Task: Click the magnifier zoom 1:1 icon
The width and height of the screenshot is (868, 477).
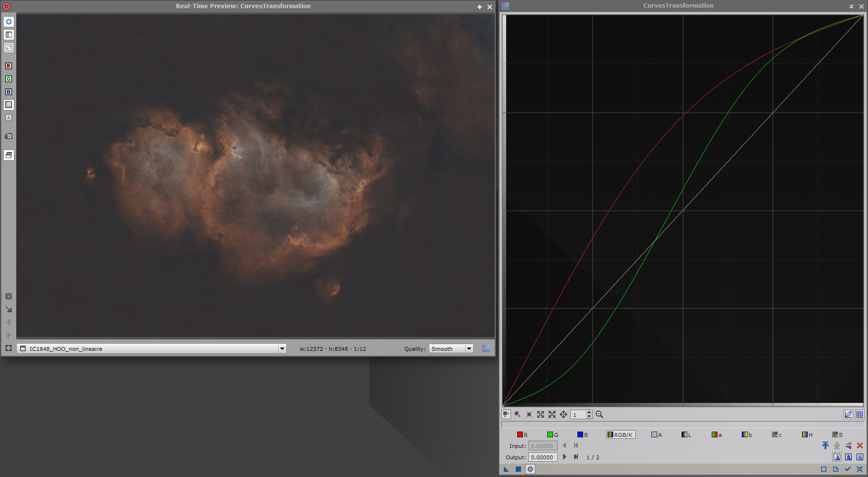Action: tap(599, 414)
